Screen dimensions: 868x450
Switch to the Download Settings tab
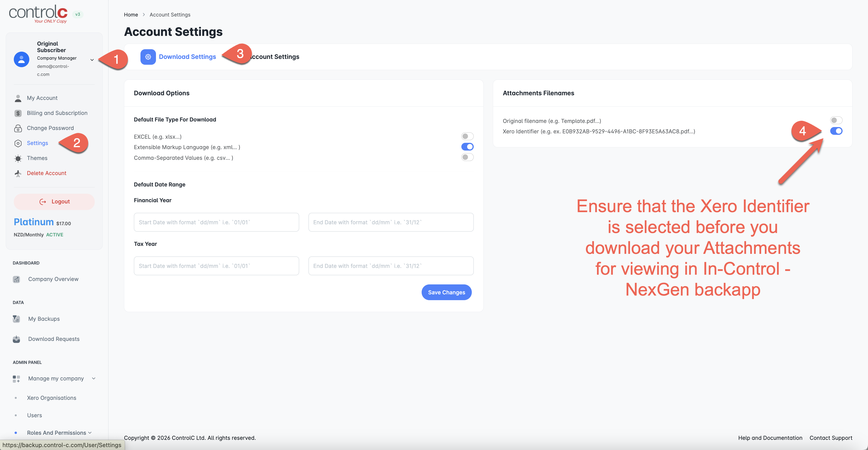[x=187, y=57]
